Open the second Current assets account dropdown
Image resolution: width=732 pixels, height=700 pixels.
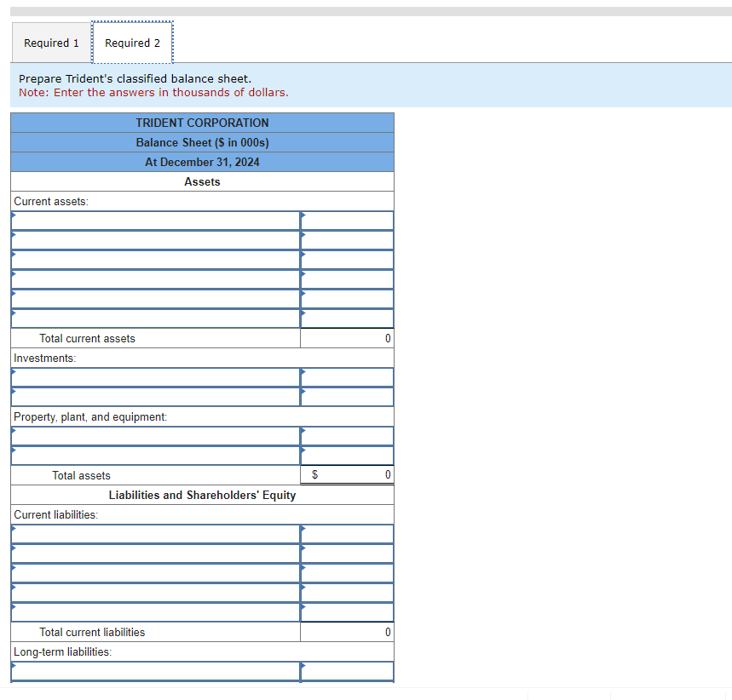coord(154,239)
